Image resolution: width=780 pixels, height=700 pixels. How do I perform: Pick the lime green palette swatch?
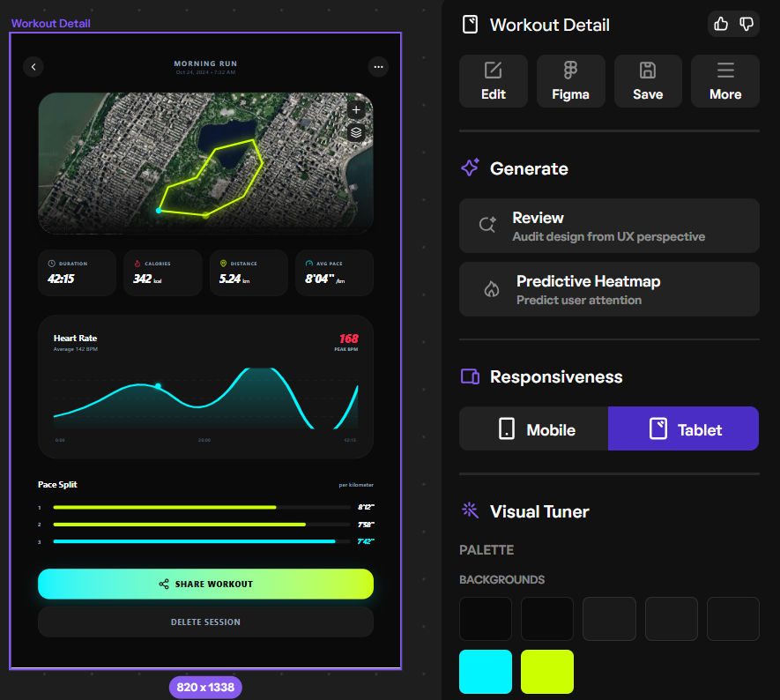547,672
